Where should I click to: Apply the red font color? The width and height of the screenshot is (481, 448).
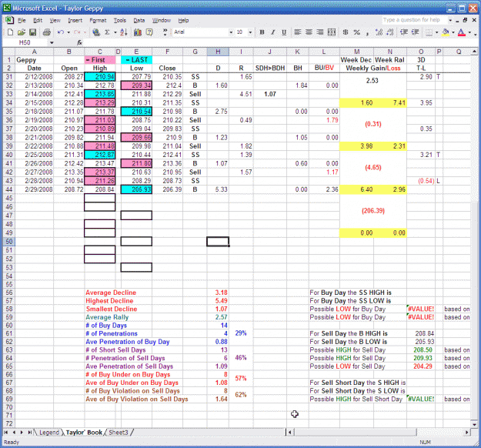click(x=461, y=32)
